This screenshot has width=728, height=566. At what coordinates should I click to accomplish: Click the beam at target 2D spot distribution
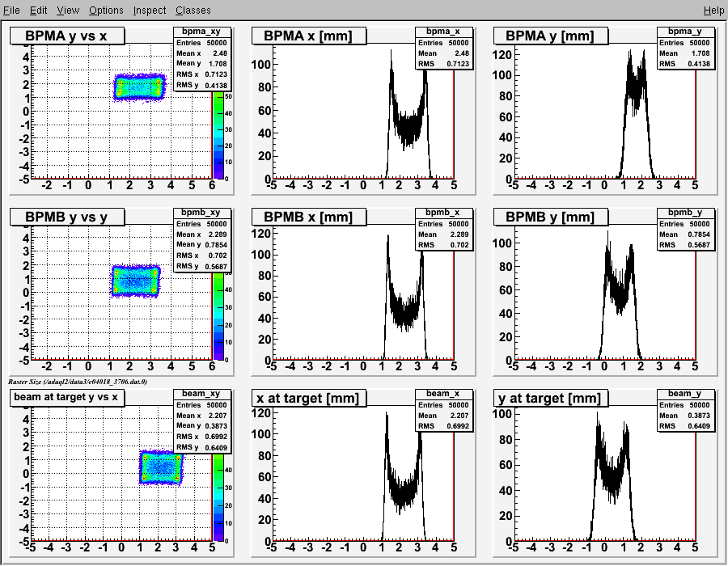click(x=161, y=467)
